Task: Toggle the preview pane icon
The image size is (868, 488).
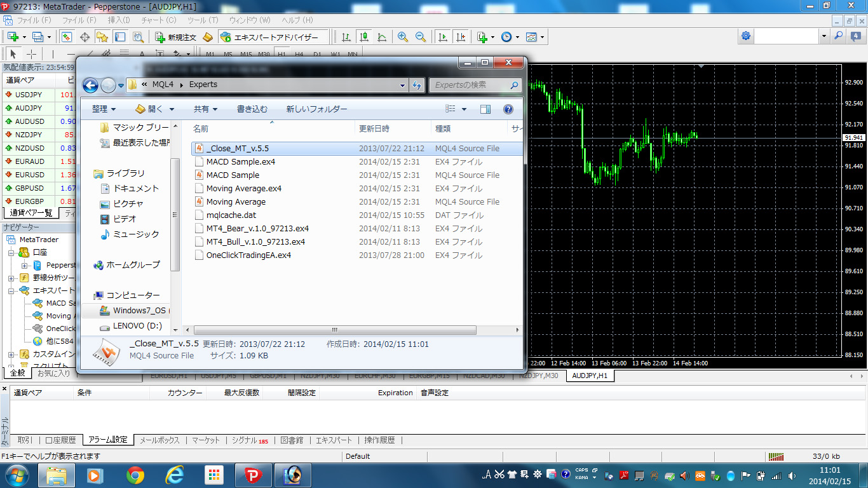Action: click(485, 109)
